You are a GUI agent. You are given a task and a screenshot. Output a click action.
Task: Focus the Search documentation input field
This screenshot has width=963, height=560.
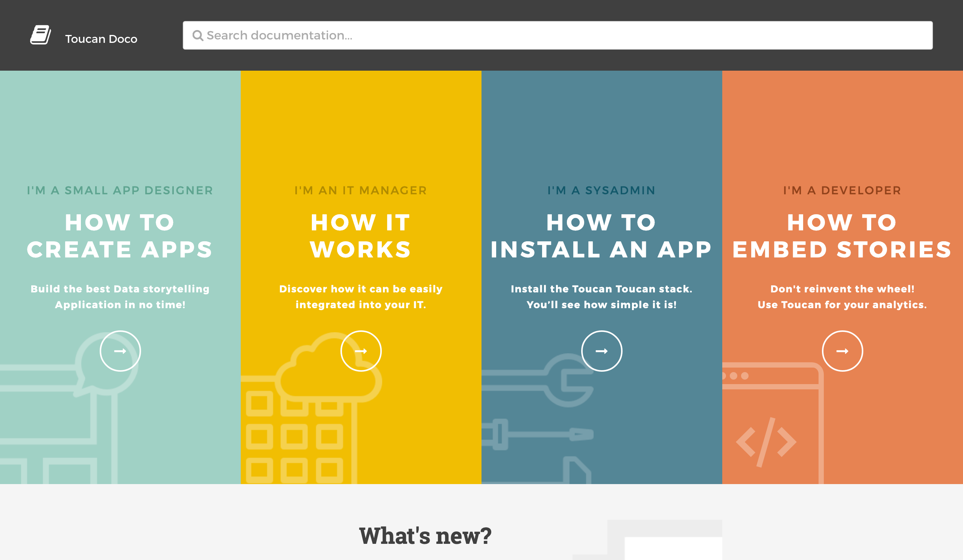(557, 35)
